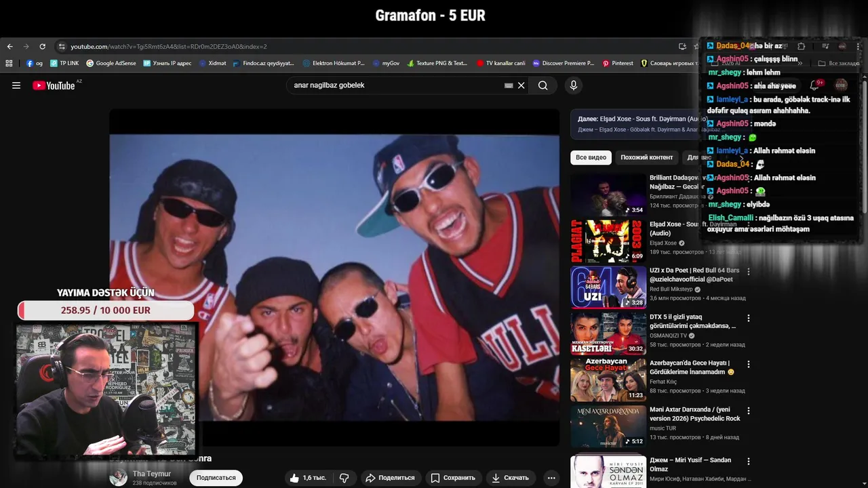The height and width of the screenshot is (488, 868).
Task: Open three-dot menu for UZI x Da Poet video
Action: coord(749,272)
